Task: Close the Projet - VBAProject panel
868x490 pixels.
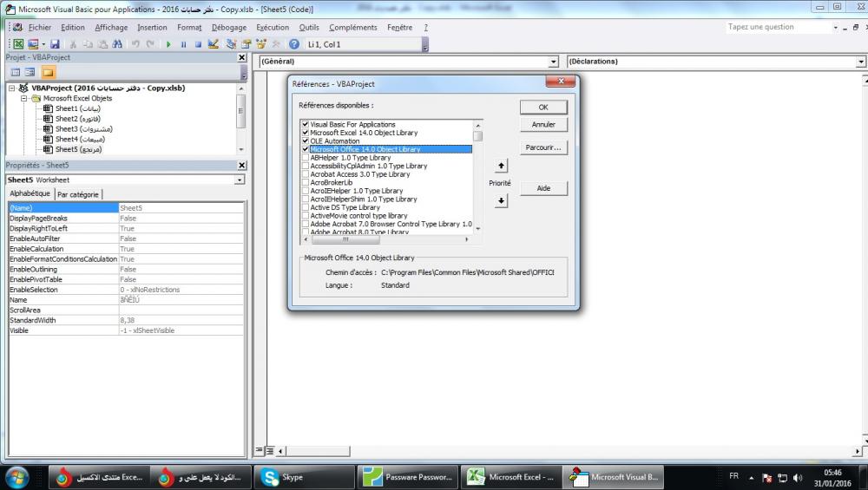Action: pyautogui.click(x=241, y=57)
